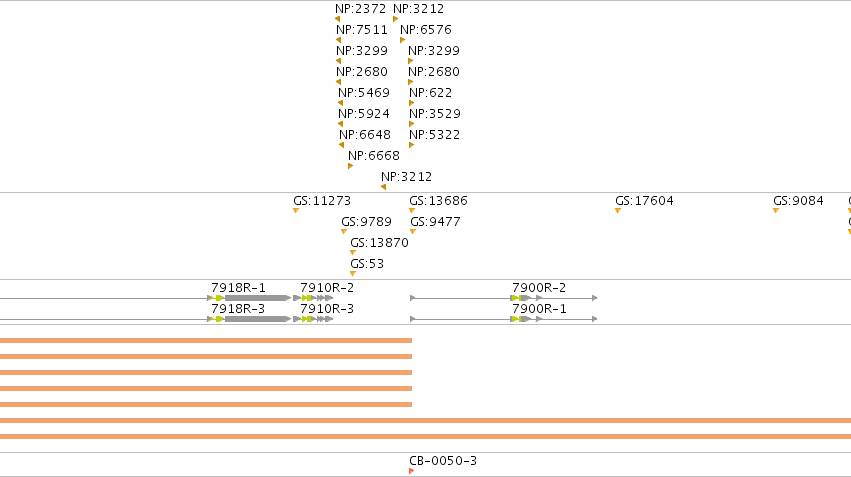
Task: Select NP:3212 with the left-pointing arrow
Action: 407,177
